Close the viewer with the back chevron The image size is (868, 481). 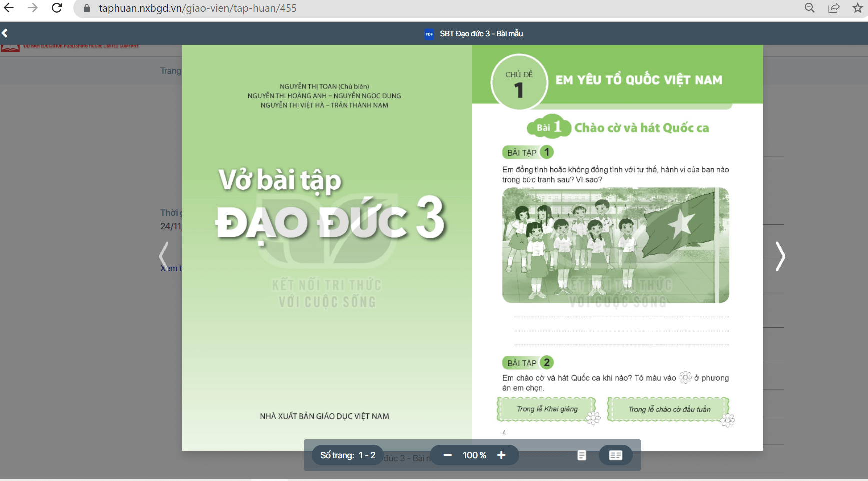[5, 33]
